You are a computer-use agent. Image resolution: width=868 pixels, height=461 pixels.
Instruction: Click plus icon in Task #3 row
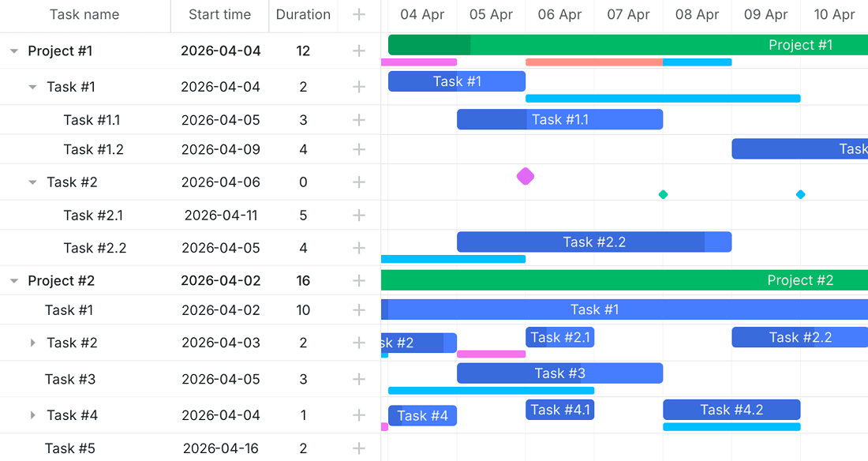pos(359,379)
